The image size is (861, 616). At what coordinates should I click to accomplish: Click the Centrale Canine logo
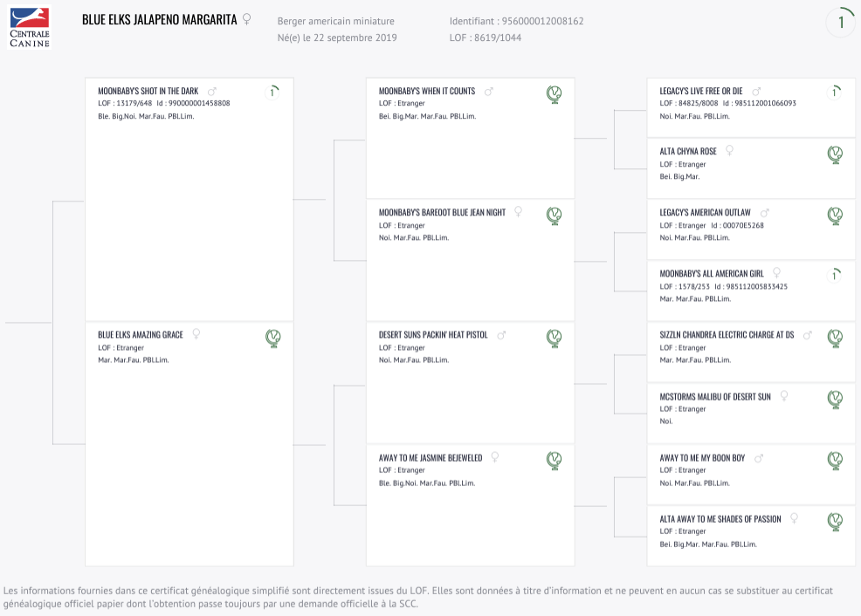[30, 27]
